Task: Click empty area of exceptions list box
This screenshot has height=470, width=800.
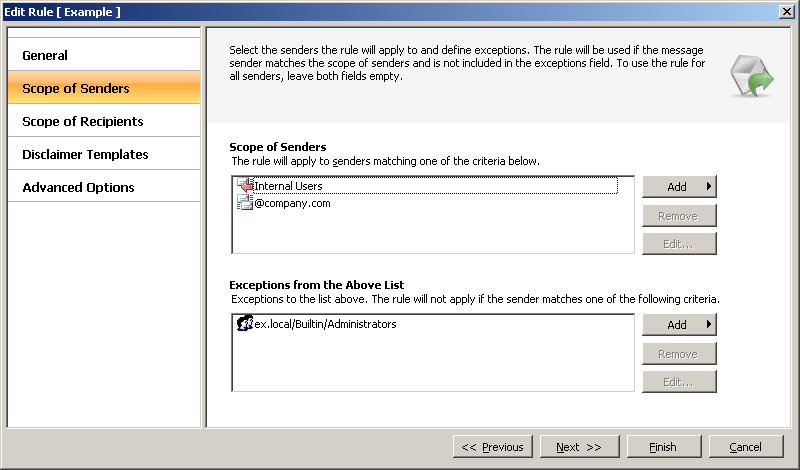Action: click(x=433, y=362)
